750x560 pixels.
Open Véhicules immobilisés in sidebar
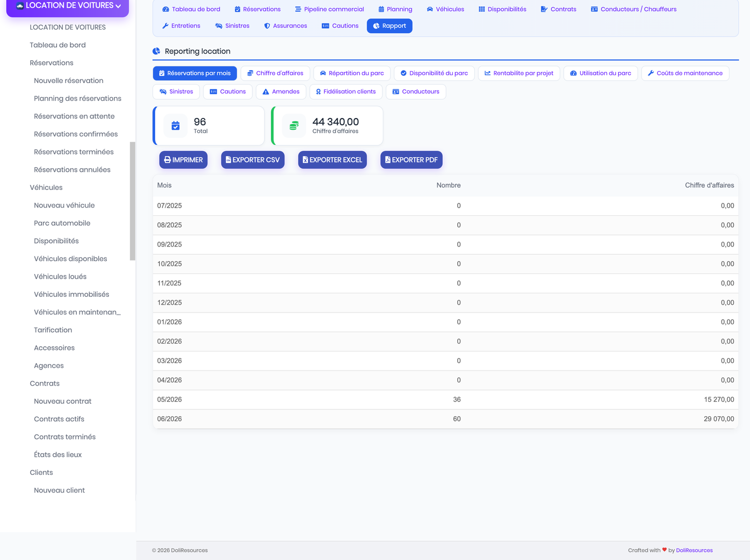tap(72, 294)
